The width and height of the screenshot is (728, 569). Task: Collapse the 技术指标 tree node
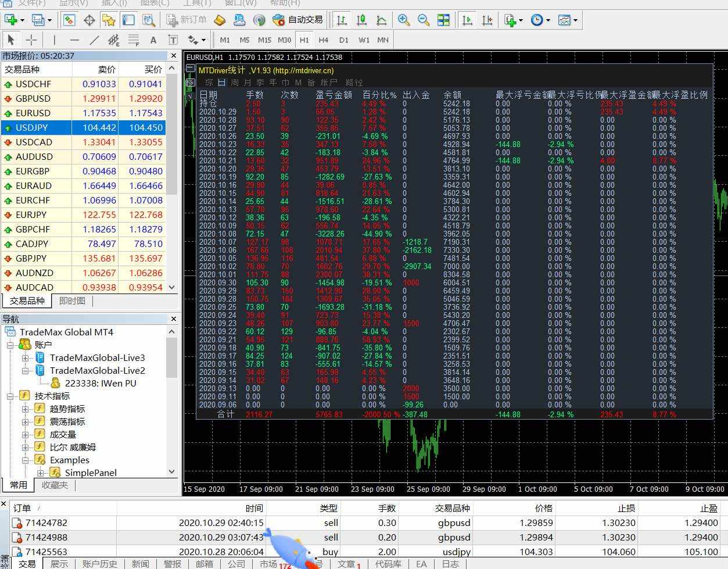click(10, 396)
